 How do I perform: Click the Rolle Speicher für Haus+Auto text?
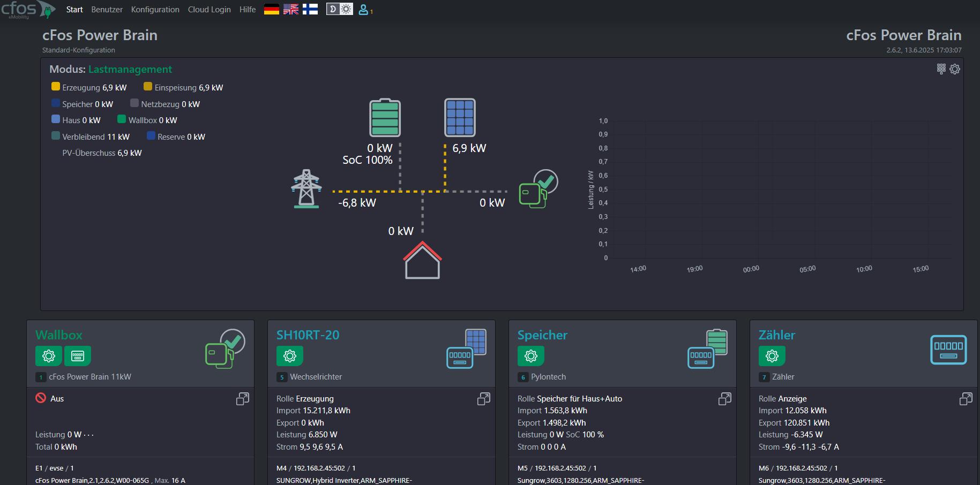pyautogui.click(x=570, y=399)
